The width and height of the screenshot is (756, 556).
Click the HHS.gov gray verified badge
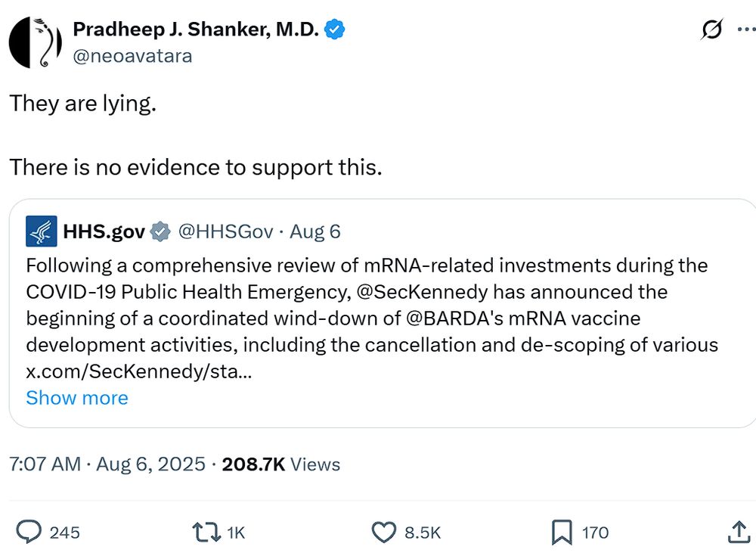click(x=160, y=231)
